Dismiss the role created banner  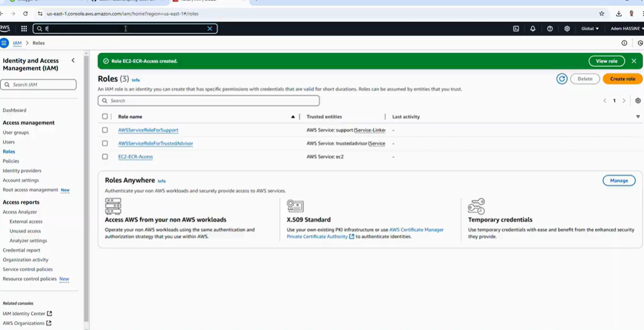click(634, 61)
